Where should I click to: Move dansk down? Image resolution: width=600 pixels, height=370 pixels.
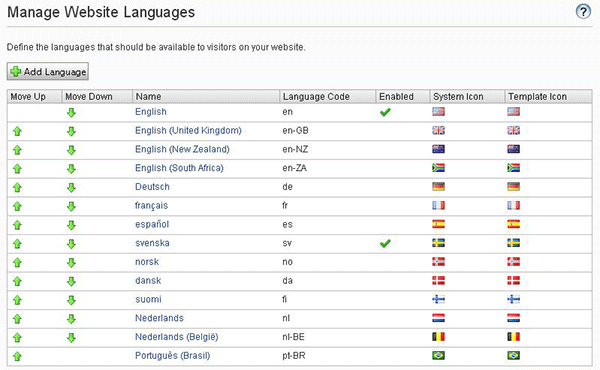71,281
